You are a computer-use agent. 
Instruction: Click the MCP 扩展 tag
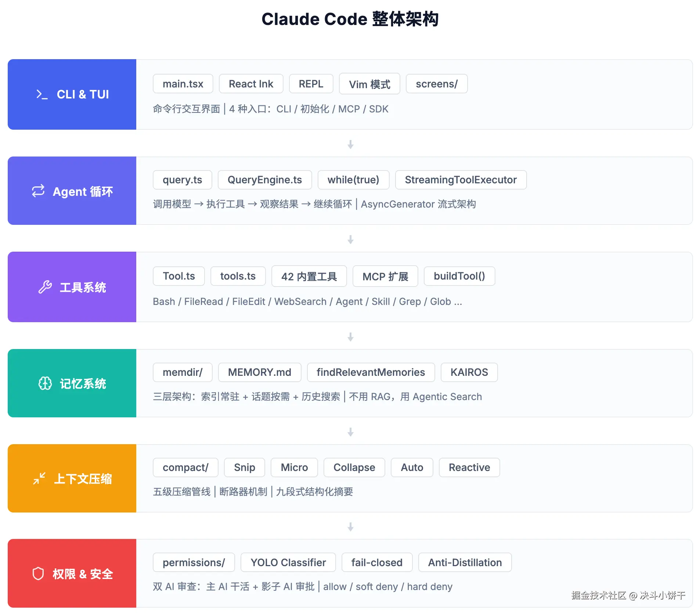[385, 276]
